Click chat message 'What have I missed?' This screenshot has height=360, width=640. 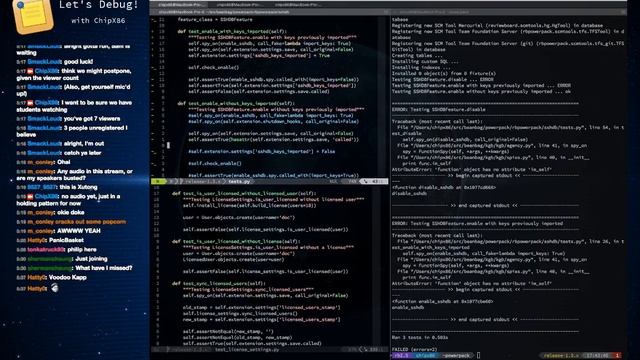104,268
